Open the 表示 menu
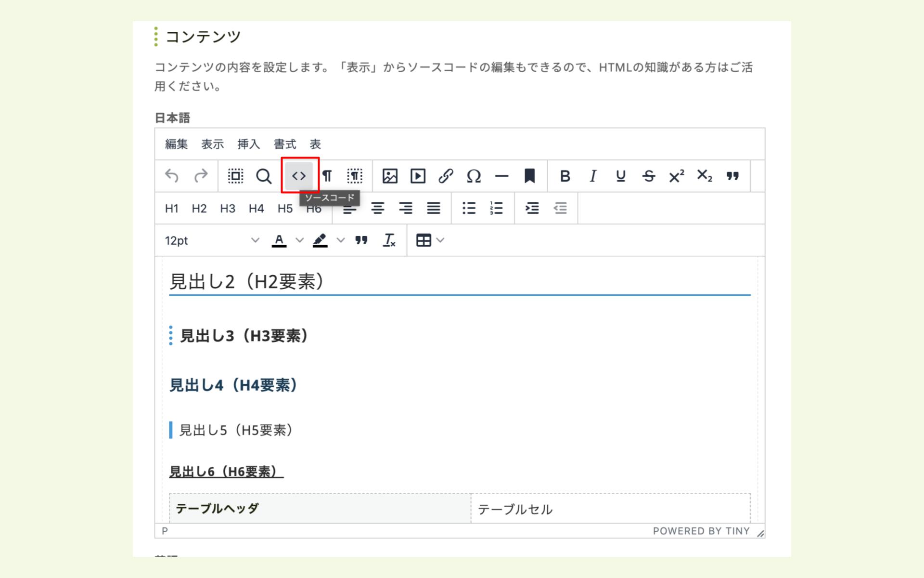Viewport: 924px width, 578px height. [x=212, y=144]
